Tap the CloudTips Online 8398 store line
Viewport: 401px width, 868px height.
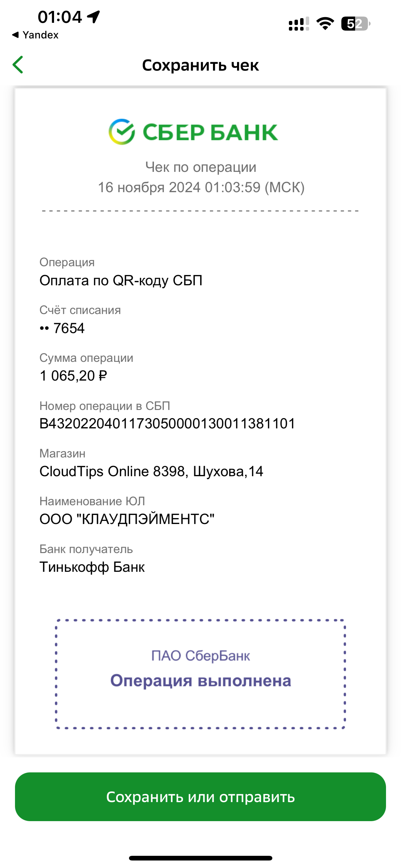[151, 471]
